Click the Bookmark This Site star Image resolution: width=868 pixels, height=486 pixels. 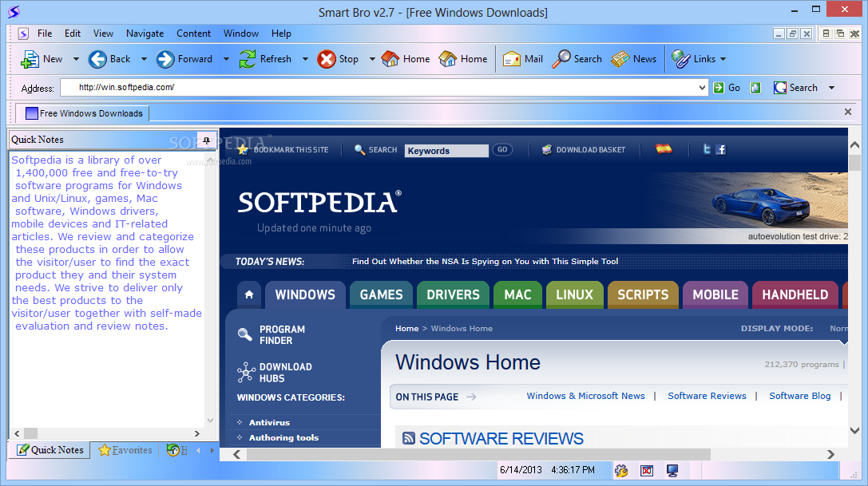[243, 149]
